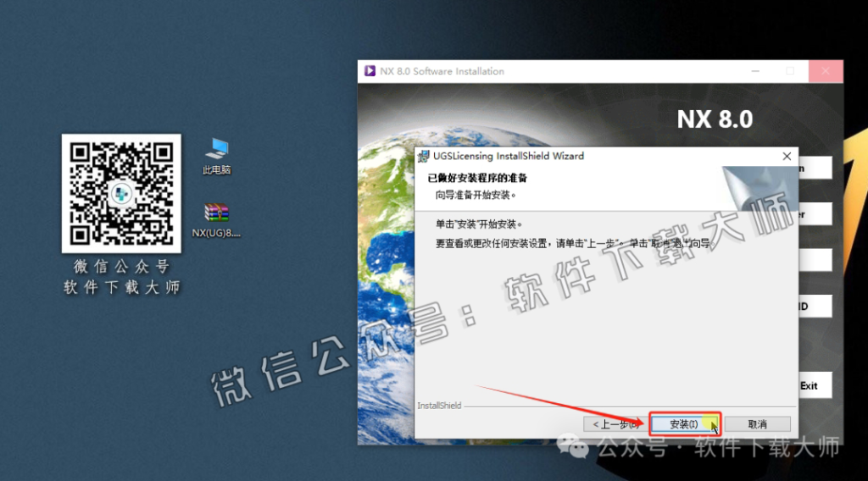The width and height of the screenshot is (868, 481).
Task: Click the 取消 cancel button
Action: click(757, 424)
